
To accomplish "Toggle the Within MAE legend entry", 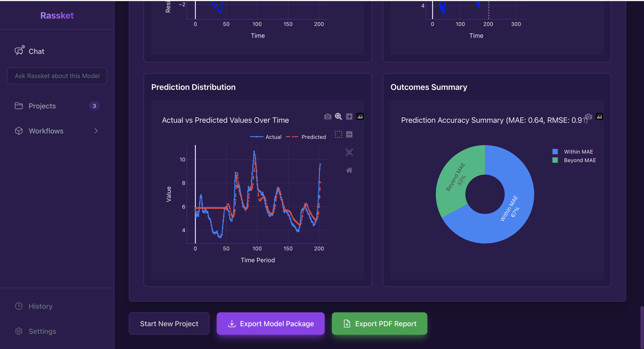I will coord(578,152).
